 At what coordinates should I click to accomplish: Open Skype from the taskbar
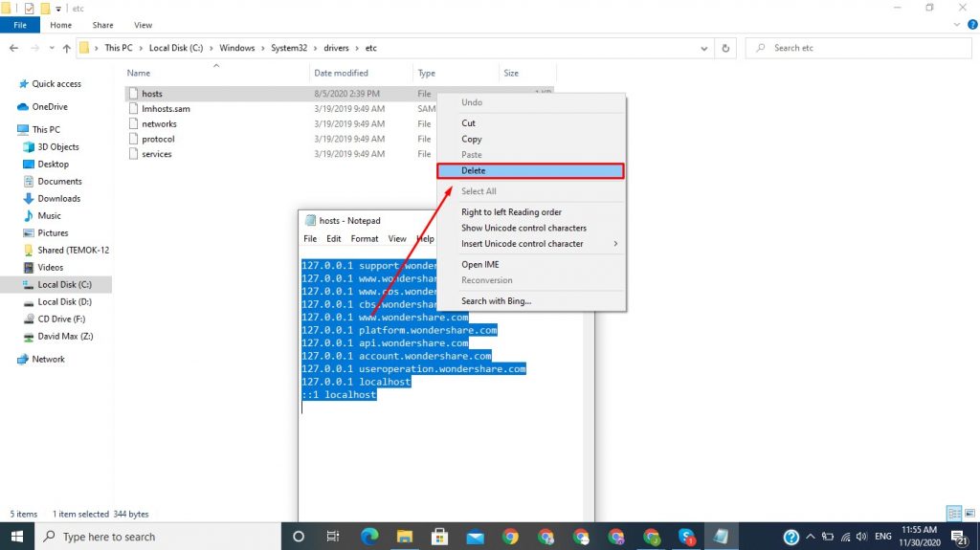point(686,537)
